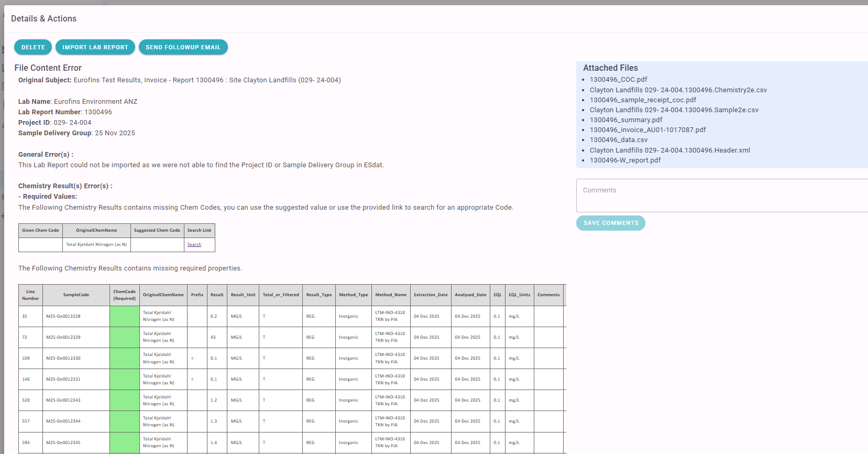The width and height of the screenshot is (868, 454).
Task: Select 1300496-W_report.pdf attachment
Action: 625,160
